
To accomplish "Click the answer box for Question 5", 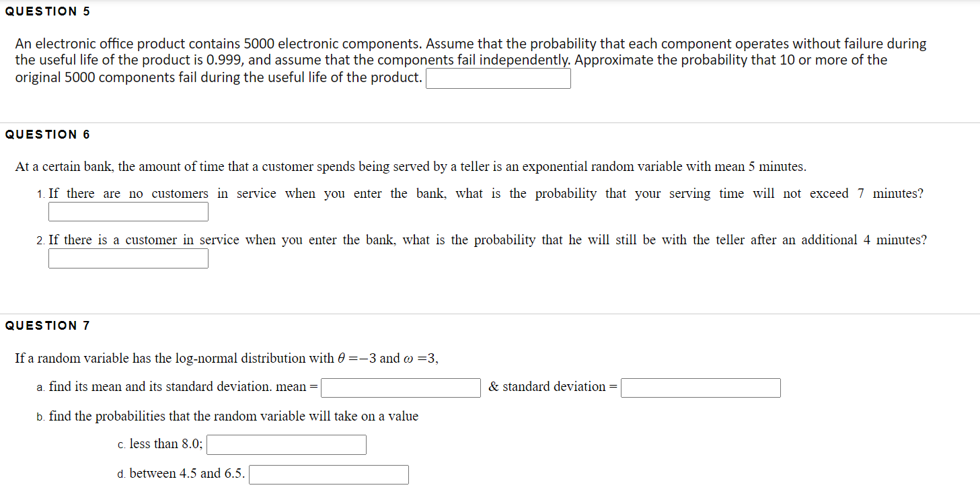I will 498,78.
